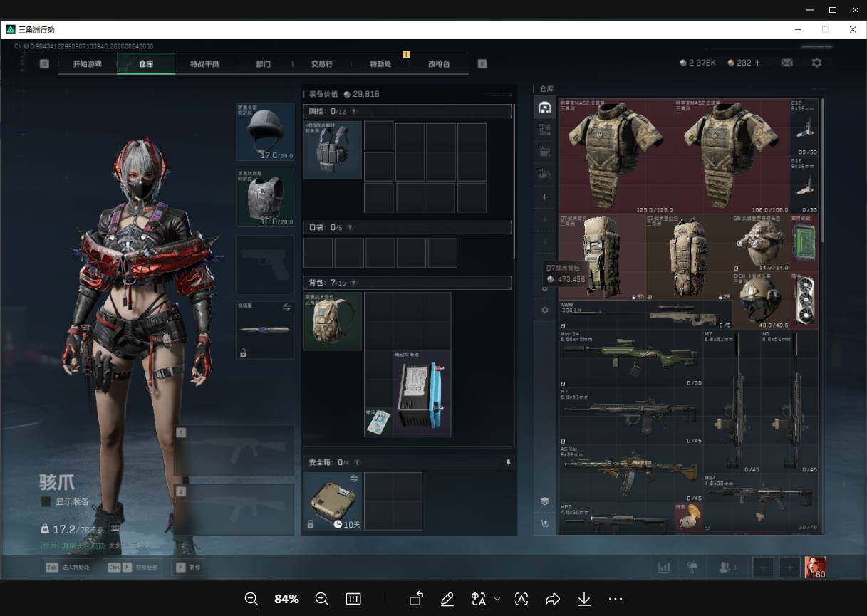867x616 pixels.
Task: Open the second warehouse container icon
Action: click(545, 129)
